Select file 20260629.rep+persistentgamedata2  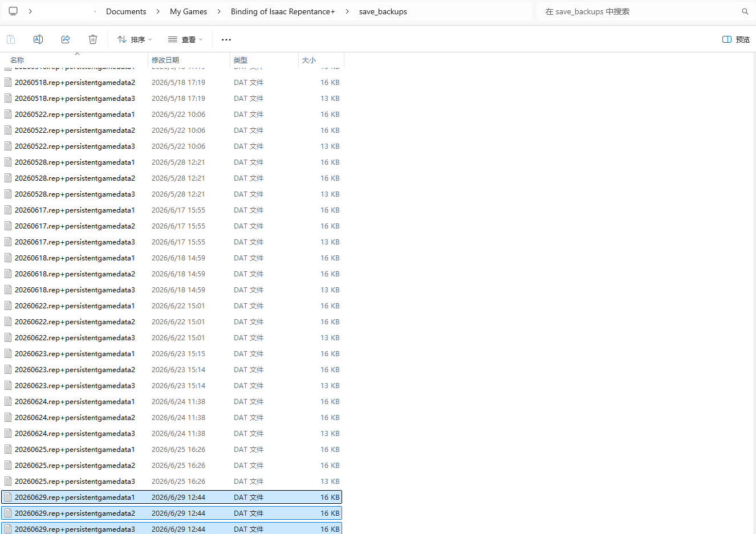(x=172, y=513)
